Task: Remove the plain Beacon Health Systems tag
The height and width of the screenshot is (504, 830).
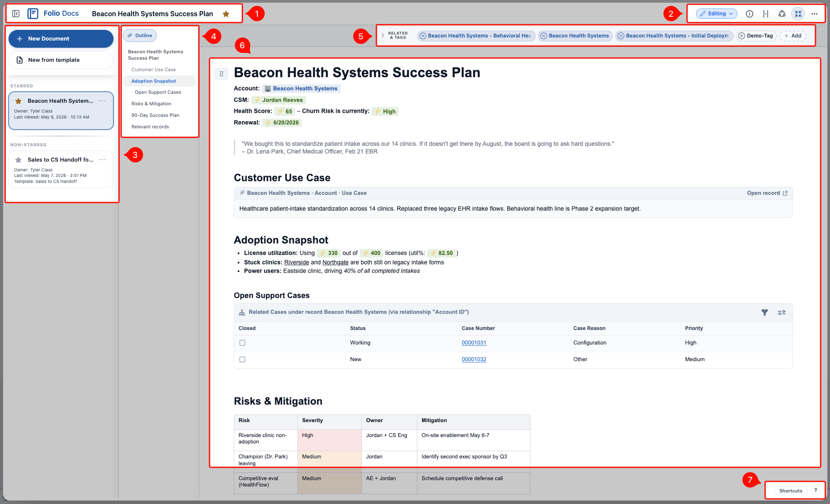Action: point(544,36)
